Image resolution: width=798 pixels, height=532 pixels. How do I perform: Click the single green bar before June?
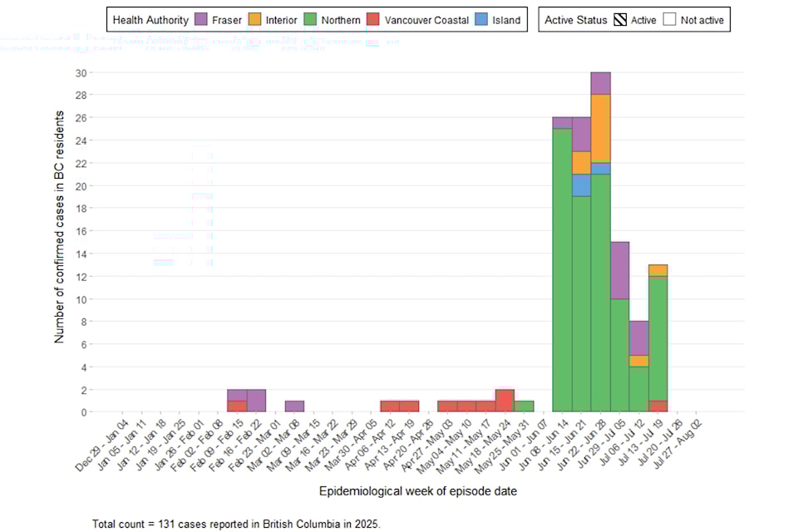(x=524, y=406)
